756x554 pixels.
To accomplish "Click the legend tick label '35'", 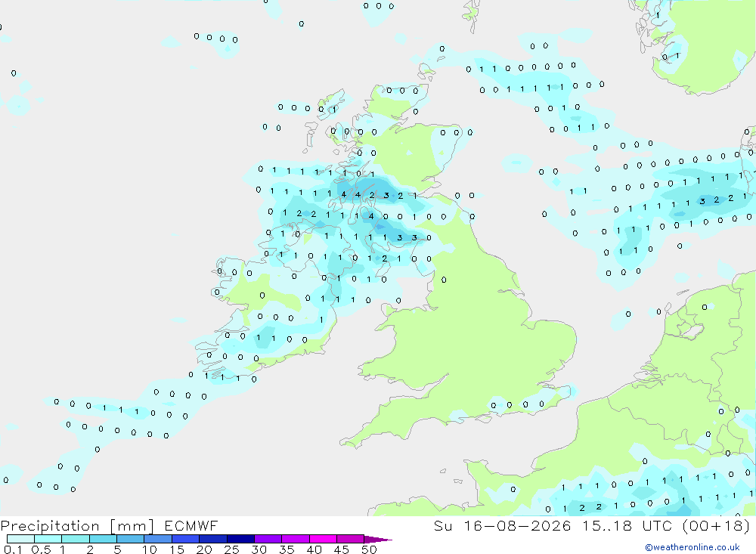I will coord(287,549).
